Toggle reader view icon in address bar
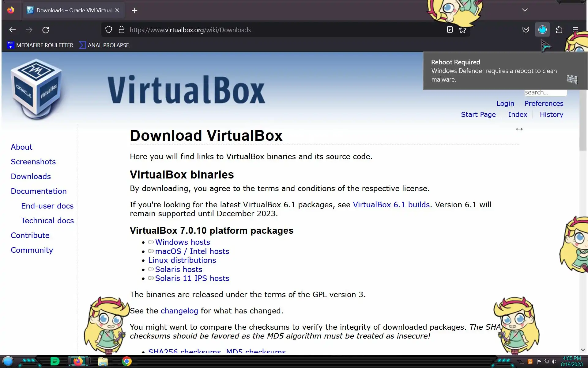This screenshot has height=368, width=588. (450, 30)
